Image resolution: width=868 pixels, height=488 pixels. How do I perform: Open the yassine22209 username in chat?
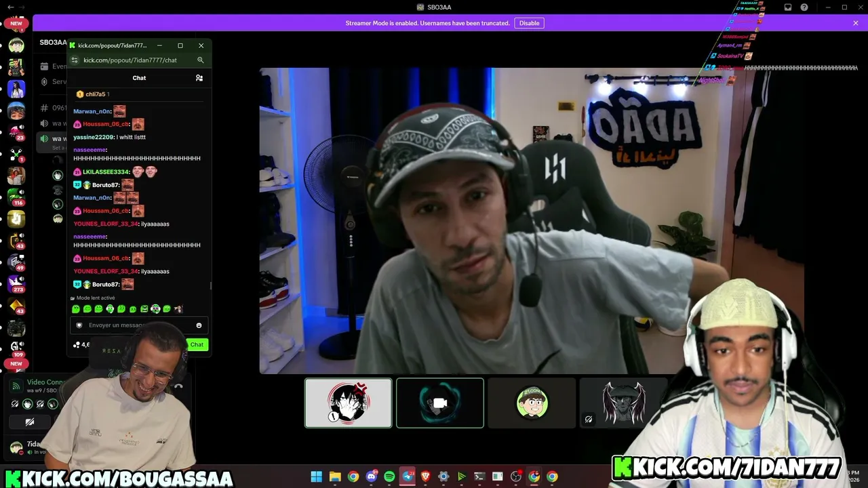(94, 138)
